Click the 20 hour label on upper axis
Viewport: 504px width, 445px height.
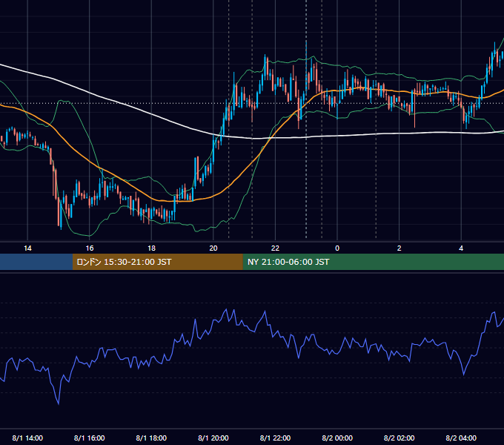(x=213, y=248)
